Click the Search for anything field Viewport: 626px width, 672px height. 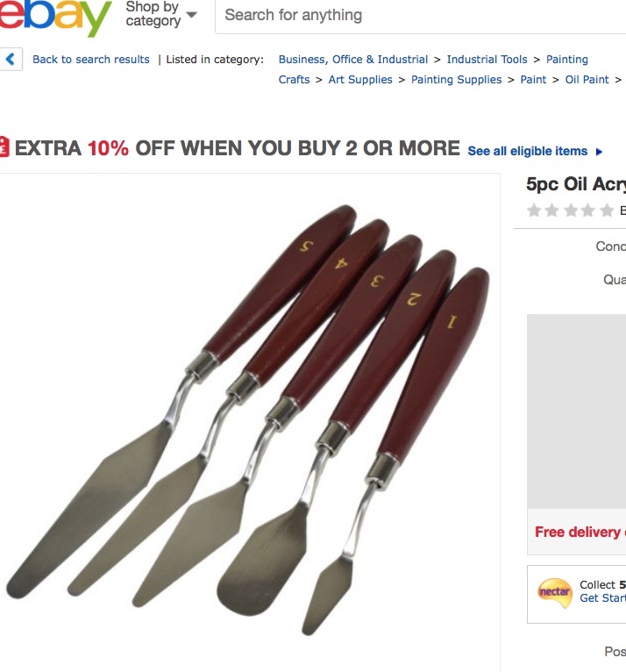421,16
